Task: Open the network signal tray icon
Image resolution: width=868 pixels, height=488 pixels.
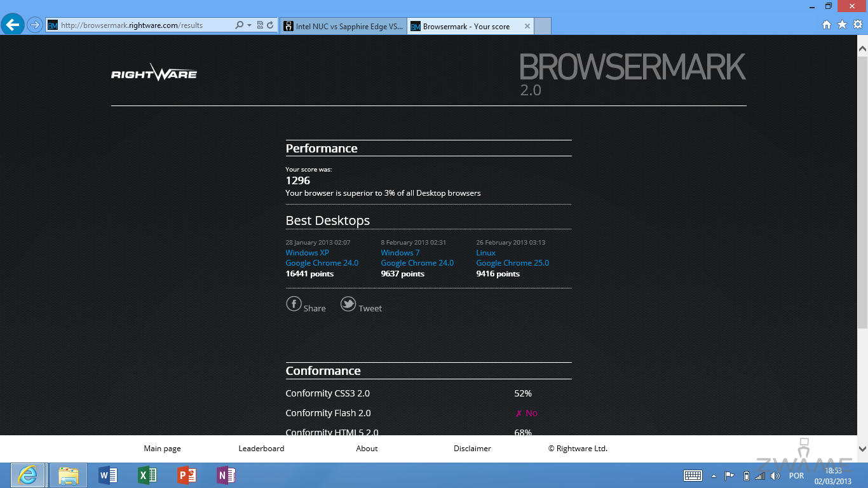Action: tap(760, 476)
